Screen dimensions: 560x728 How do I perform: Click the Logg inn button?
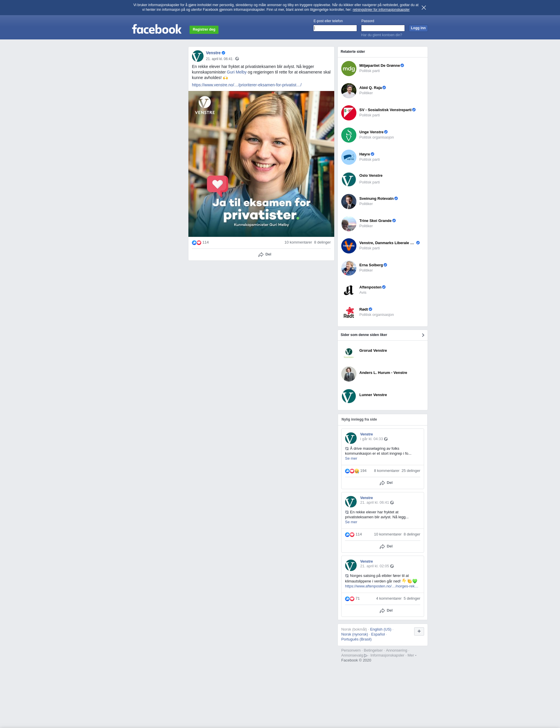click(x=418, y=28)
